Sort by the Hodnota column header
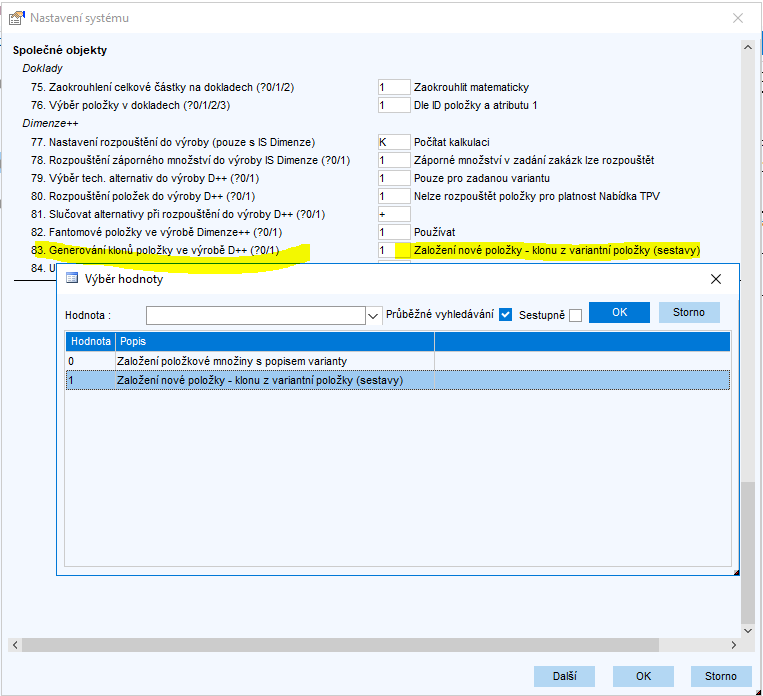763x696 pixels. 90,341
